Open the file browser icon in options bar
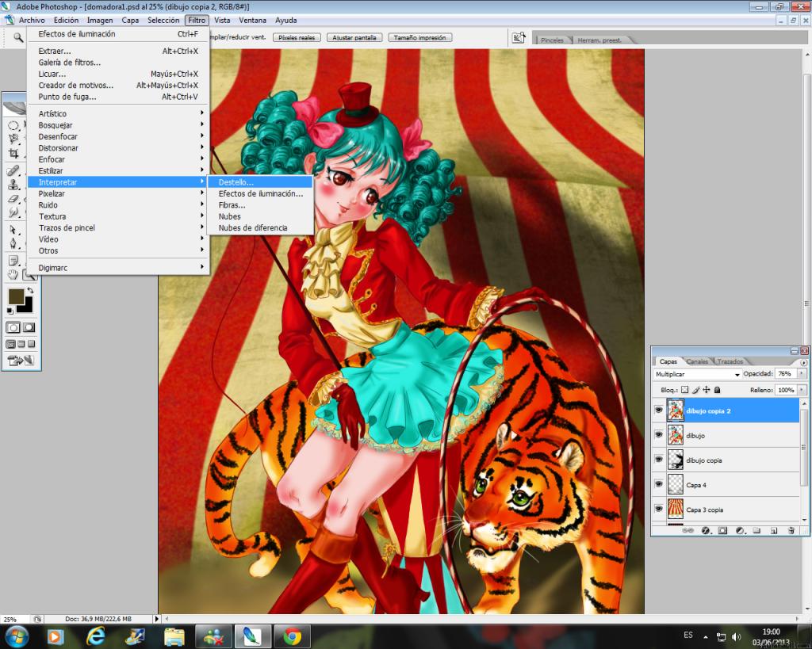The height and width of the screenshot is (649, 812). tap(519, 37)
